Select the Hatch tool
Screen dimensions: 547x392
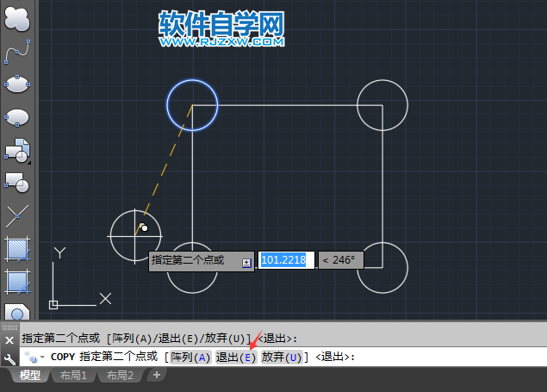coord(16,249)
